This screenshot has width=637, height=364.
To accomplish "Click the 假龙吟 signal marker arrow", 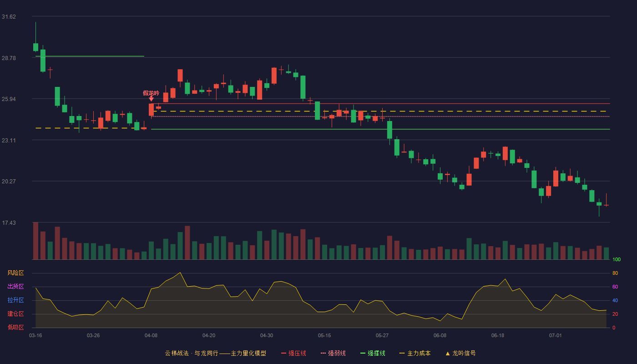I will click(151, 98).
